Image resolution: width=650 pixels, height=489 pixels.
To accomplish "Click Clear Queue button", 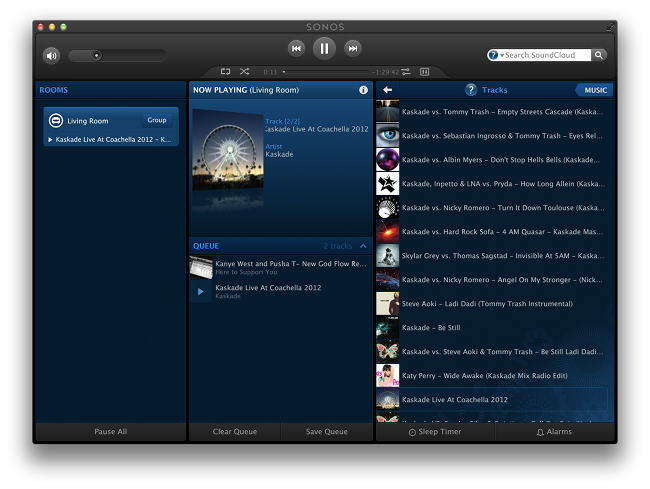I will click(x=235, y=431).
